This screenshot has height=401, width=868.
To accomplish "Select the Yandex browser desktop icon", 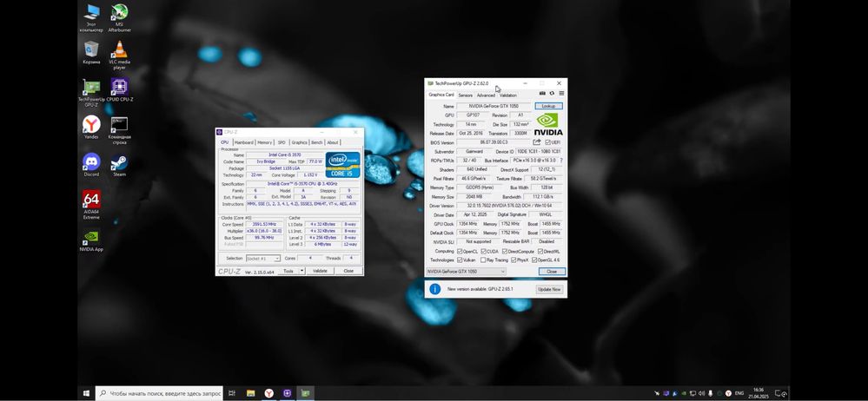I will [91, 128].
